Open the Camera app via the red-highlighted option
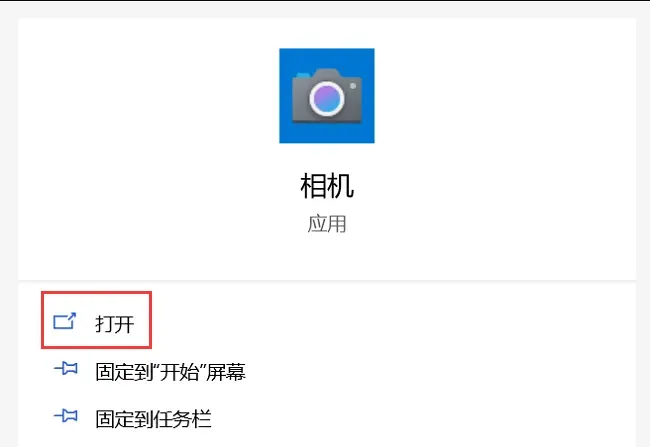The height and width of the screenshot is (447, 650). point(96,320)
